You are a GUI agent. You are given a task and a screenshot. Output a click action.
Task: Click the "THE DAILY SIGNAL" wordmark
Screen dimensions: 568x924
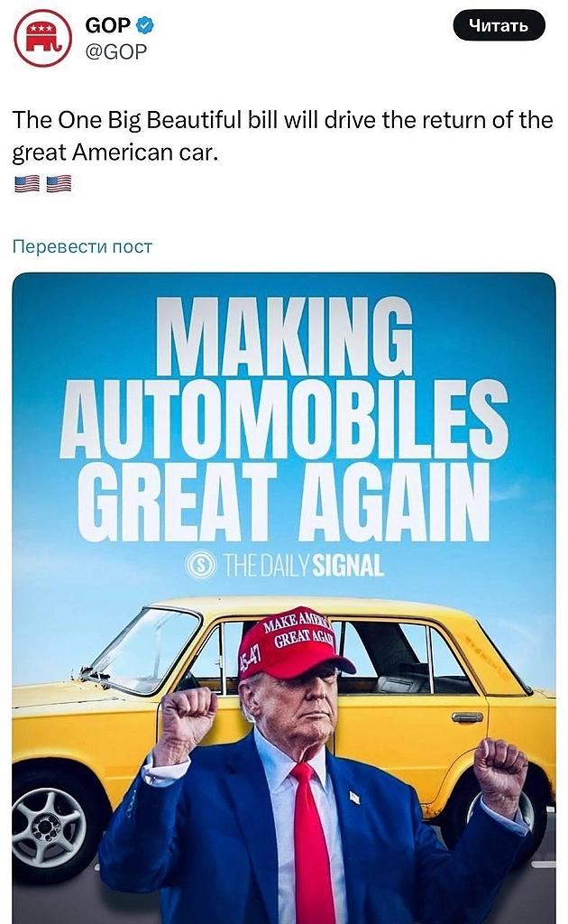coord(303,566)
